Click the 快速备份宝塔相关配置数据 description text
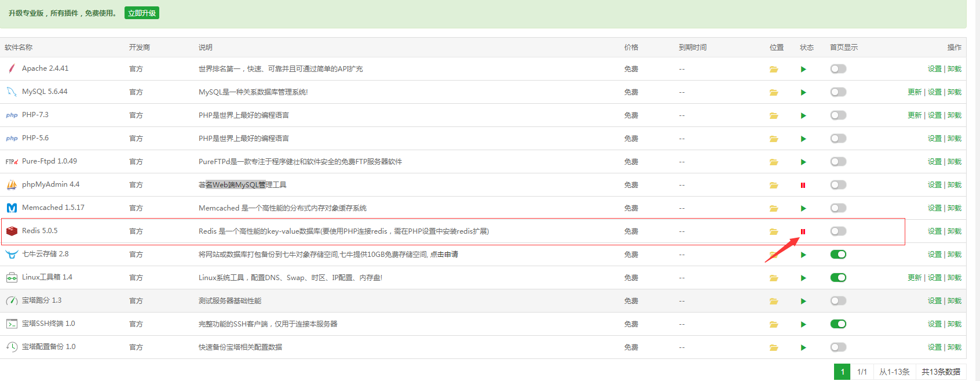This screenshot has height=381, width=980. tap(240, 347)
